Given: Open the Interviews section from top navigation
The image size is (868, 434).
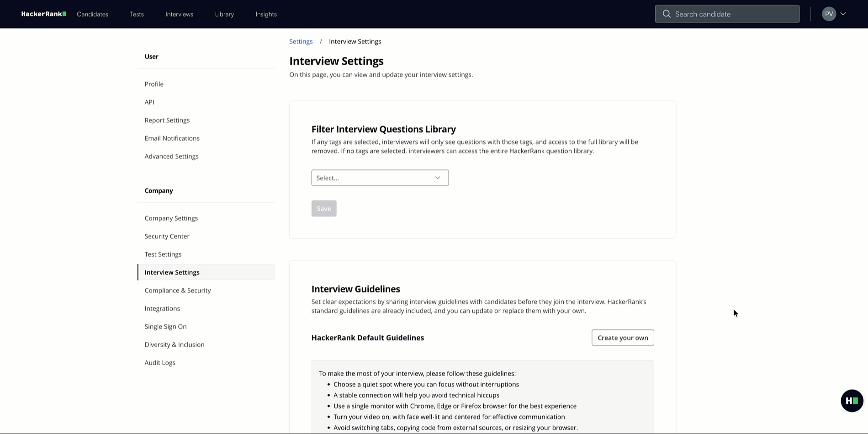Looking at the screenshot, I should (179, 14).
